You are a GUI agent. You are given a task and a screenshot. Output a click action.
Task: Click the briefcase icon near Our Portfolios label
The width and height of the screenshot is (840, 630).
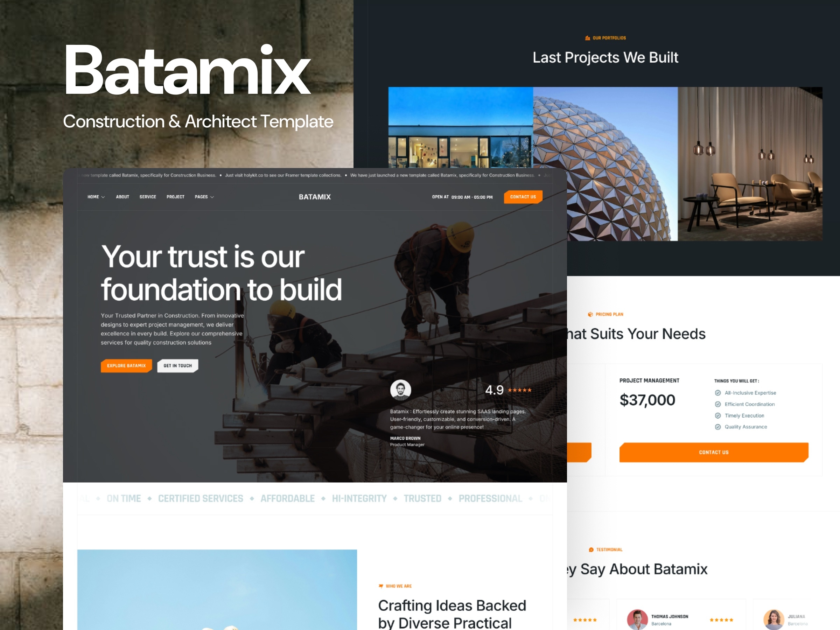(586, 38)
